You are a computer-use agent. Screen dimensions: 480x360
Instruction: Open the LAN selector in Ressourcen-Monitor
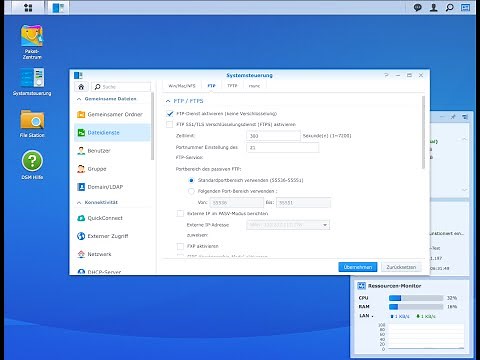tap(366, 316)
